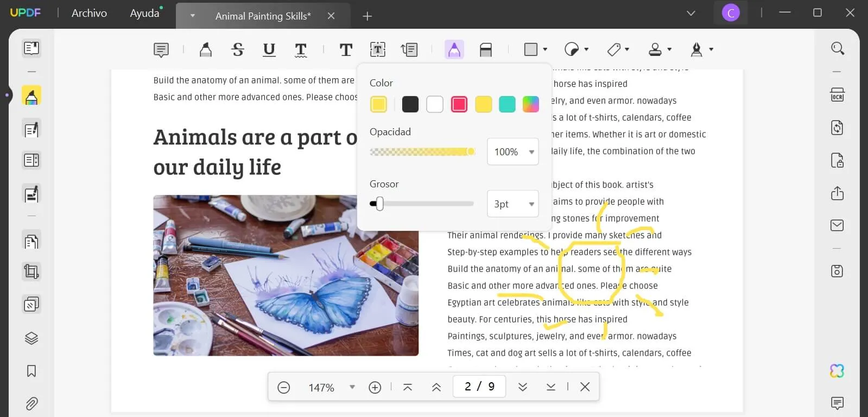Open the 3pt thickness dropdown
The image size is (868, 417).
[x=513, y=204]
